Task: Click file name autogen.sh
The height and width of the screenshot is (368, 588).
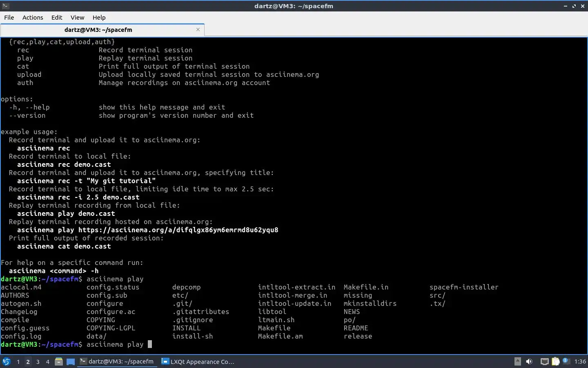Action: coord(21,303)
